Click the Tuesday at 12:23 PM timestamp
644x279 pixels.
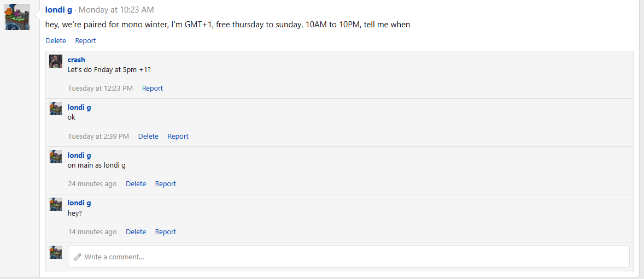click(100, 88)
